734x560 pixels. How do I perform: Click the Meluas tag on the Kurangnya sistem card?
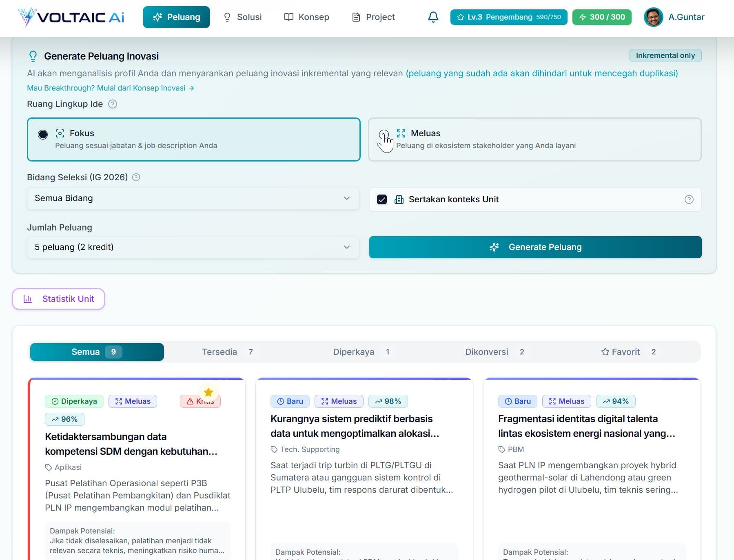click(339, 401)
